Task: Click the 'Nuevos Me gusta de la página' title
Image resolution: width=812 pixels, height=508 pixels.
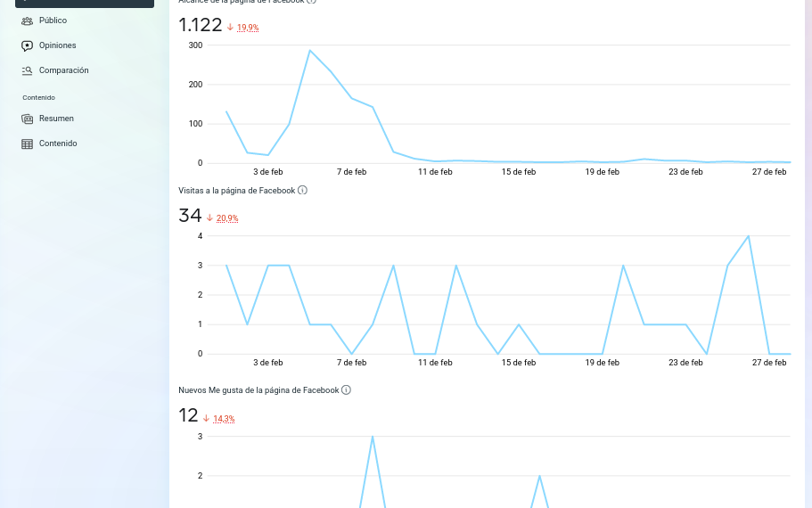Action: (258, 390)
